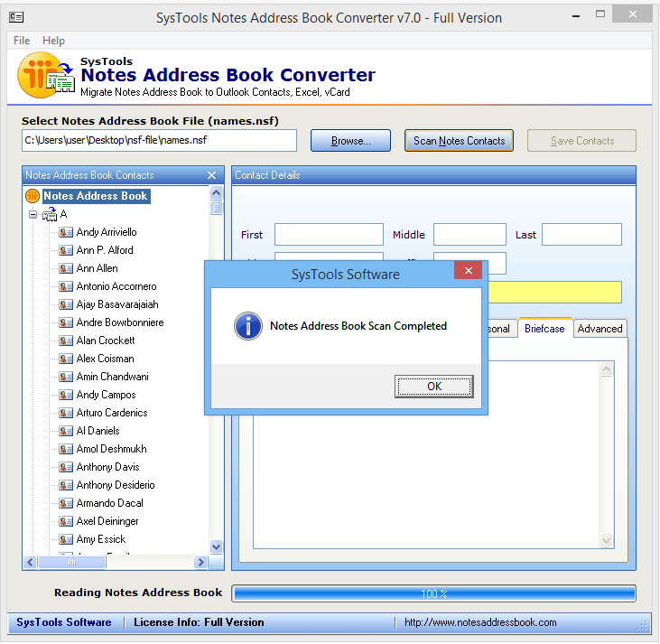The width and height of the screenshot is (660, 644).
Task: Click contact card icon for Amin Chandwani
Action: (x=66, y=377)
